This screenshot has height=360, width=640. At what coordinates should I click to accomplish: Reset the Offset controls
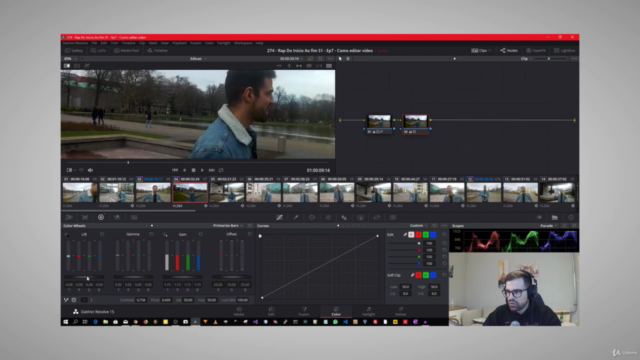tap(250, 234)
